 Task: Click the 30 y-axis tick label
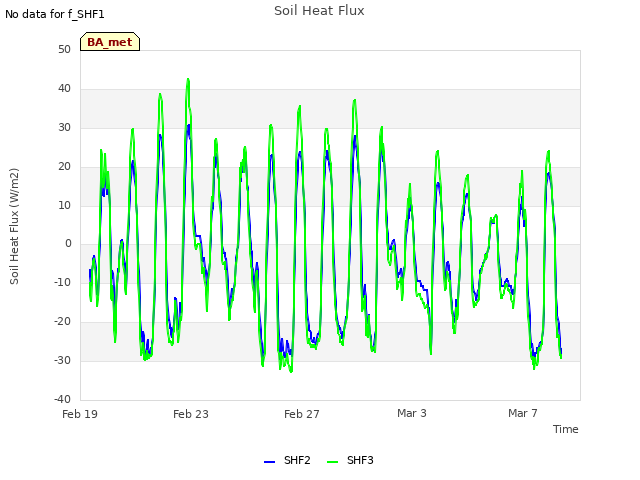coord(64,127)
